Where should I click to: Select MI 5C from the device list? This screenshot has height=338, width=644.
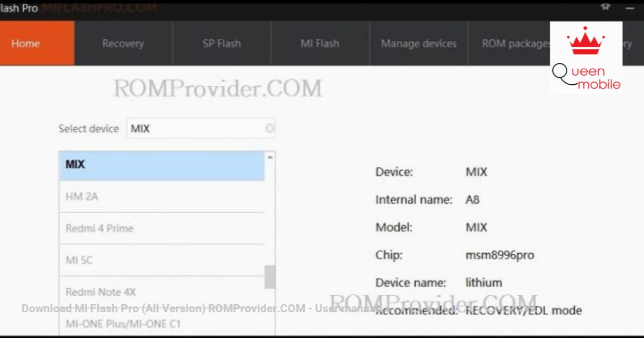[162, 260]
